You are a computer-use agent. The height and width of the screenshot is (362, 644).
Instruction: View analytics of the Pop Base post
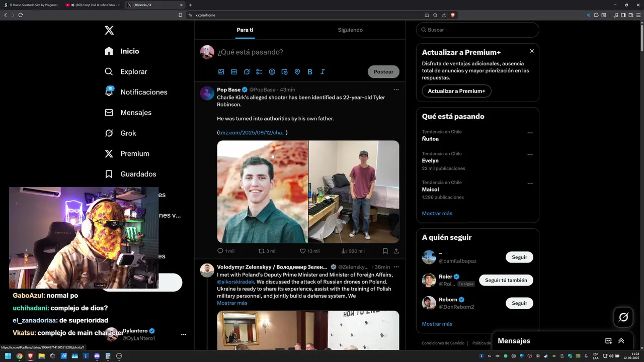point(353,251)
